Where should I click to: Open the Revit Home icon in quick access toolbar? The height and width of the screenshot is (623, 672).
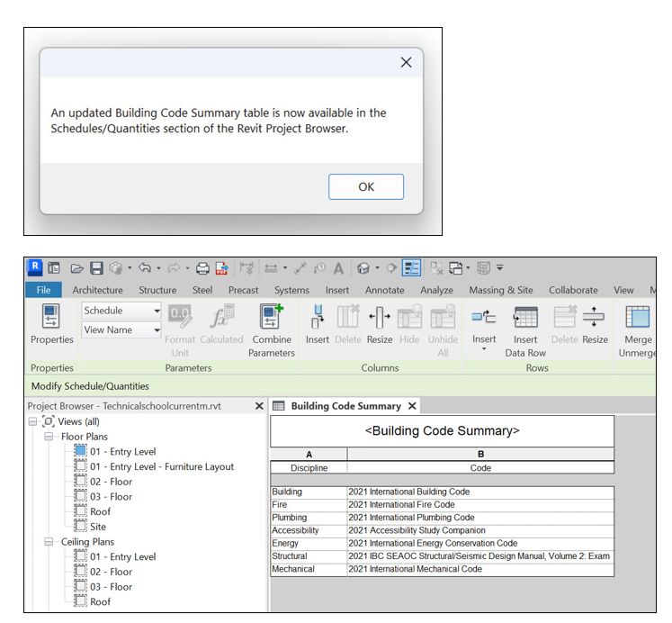tap(54, 268)
